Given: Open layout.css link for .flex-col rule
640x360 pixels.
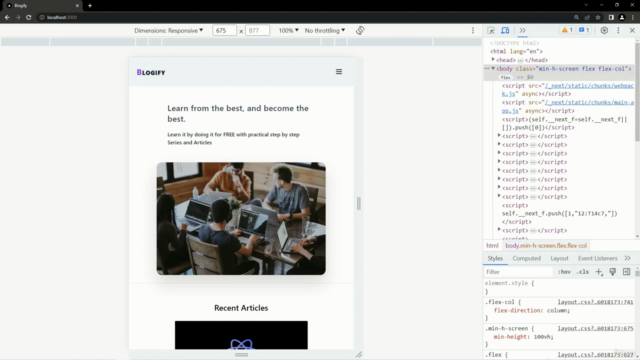Looking at the screenshot, I should tap(596, 302).
